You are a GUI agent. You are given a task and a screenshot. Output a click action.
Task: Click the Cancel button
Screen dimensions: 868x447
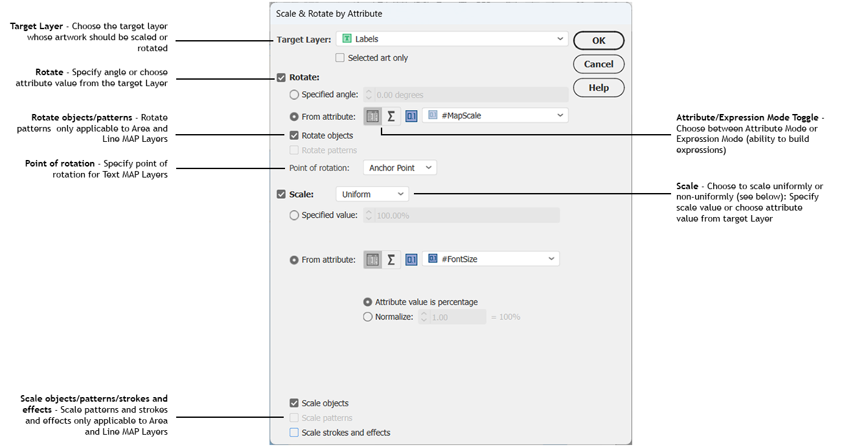pos(599,64)
